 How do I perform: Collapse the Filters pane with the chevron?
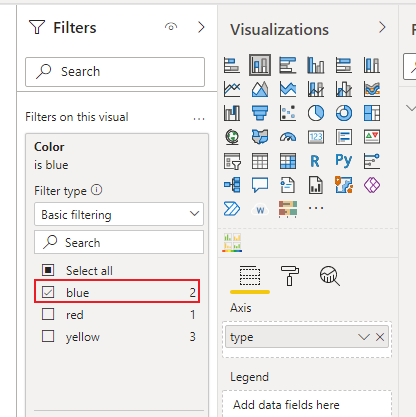pos(201,27)
